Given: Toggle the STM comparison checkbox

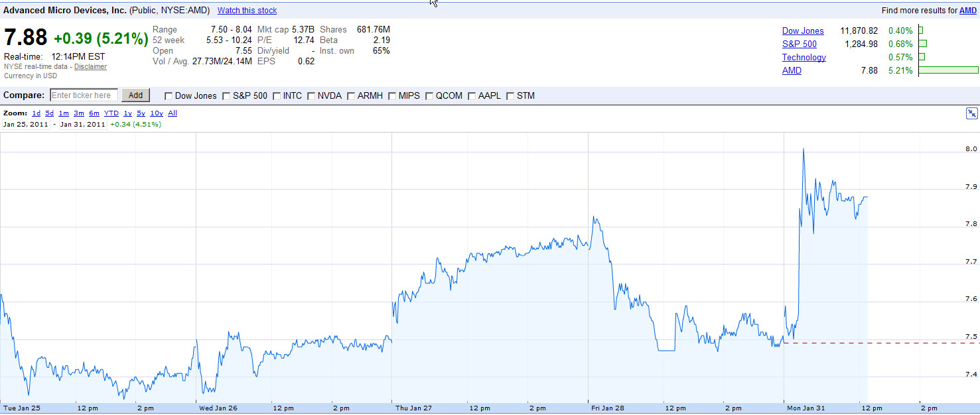Looking at the screenshot, I should pos(510,96).
